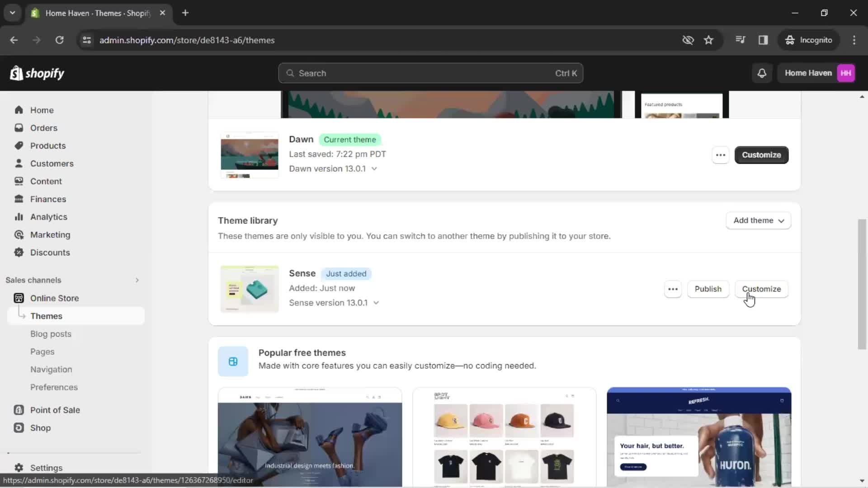
Task: Click the Analytics sidebar menu item
Action: [x=48, y=217]
